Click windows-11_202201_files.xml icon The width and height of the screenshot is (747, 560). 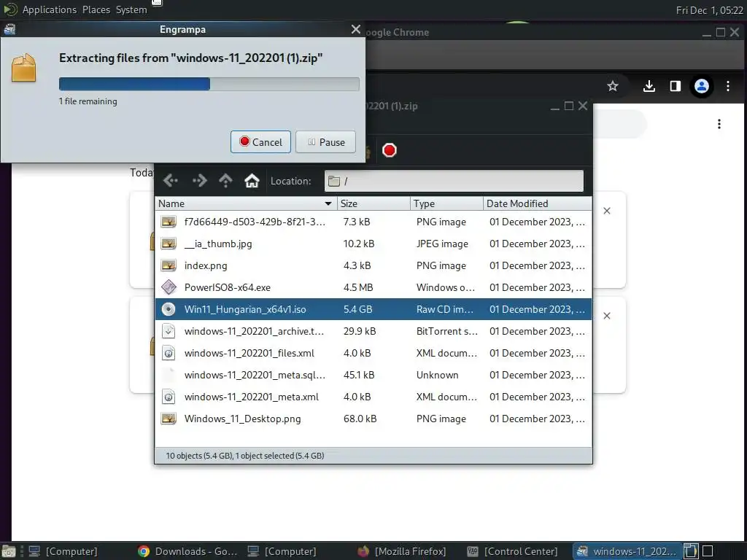pyautogui.click(x=169, y=353)
